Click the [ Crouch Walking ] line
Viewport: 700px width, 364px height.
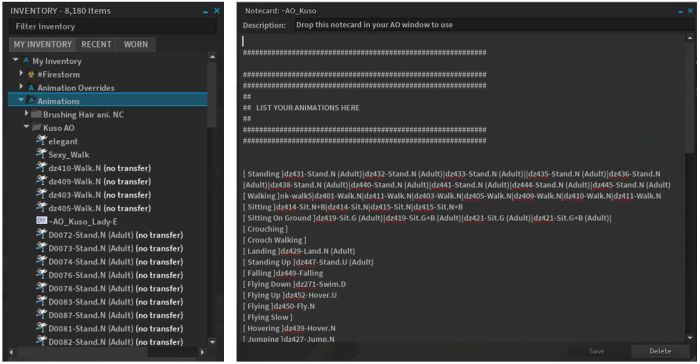click(x=275, y=240)
